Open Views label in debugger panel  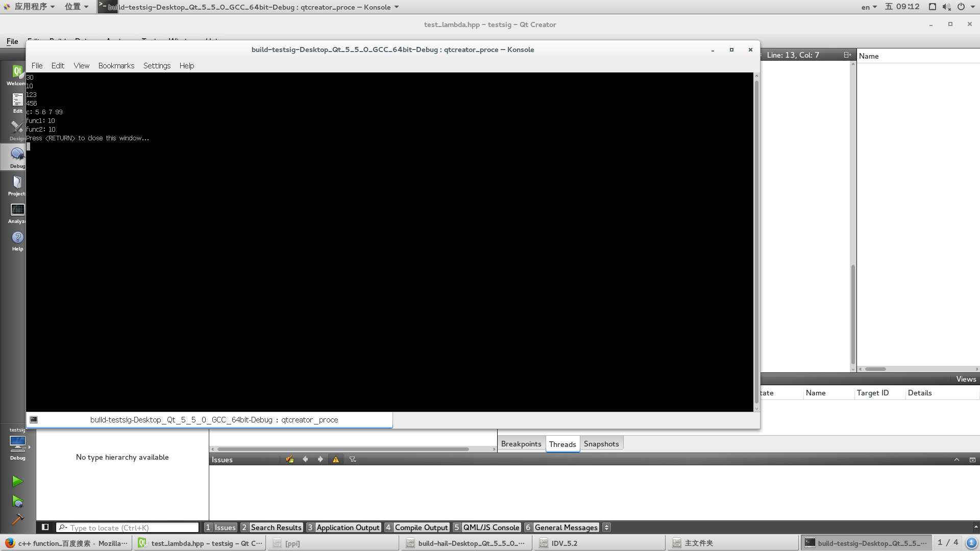pyautogui.click(x=966, y=379)
